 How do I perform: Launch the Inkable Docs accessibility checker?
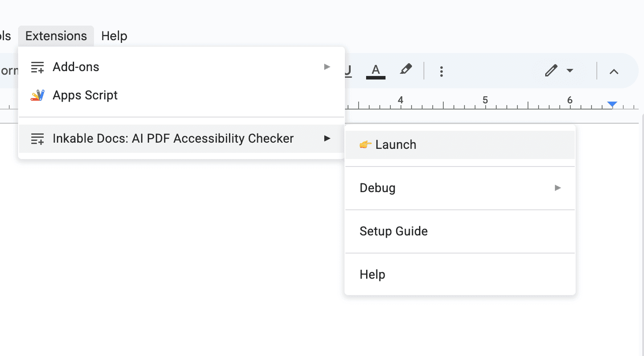click(x=396, y=144)
